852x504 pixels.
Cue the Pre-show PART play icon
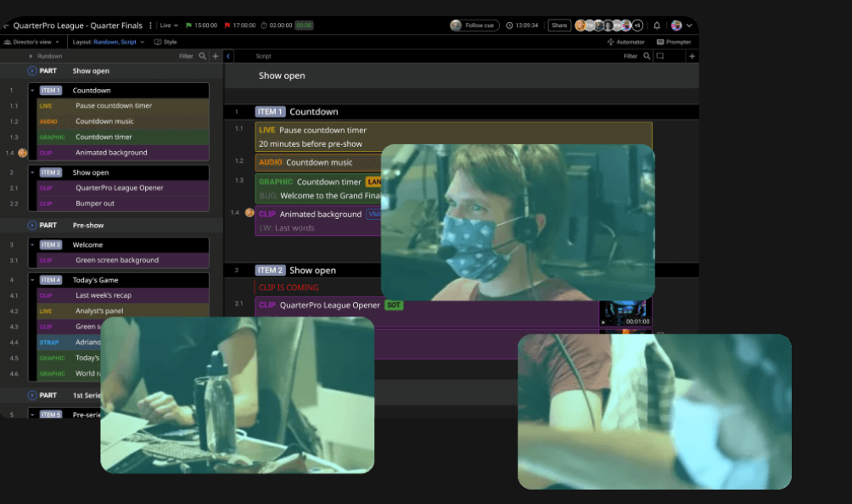pos(32,225)
